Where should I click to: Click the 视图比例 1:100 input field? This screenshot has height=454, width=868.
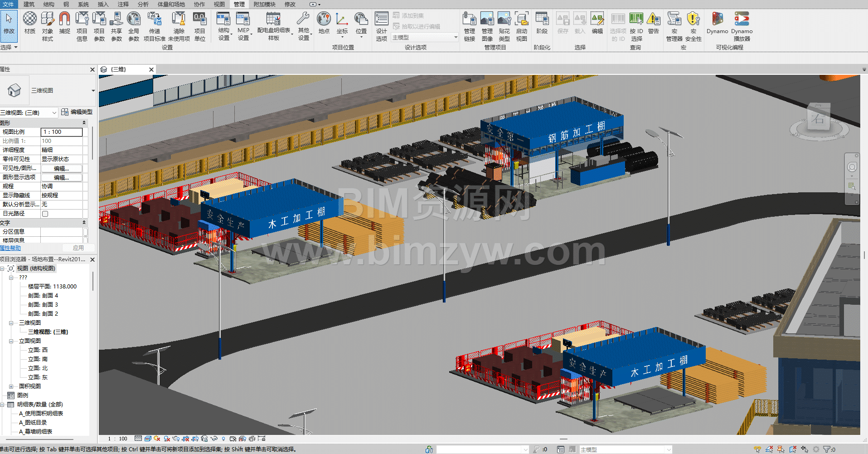tap(62, 132)
